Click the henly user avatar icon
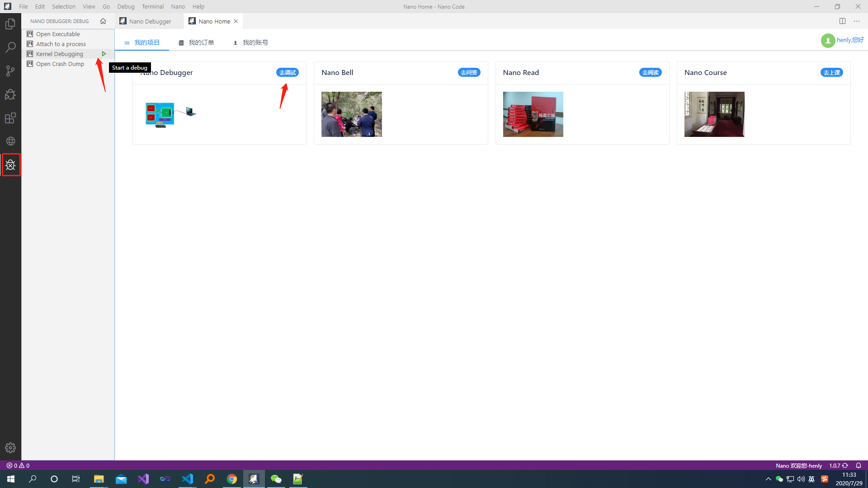The height and width of the screenshot is (488, 868). point(828,41)
